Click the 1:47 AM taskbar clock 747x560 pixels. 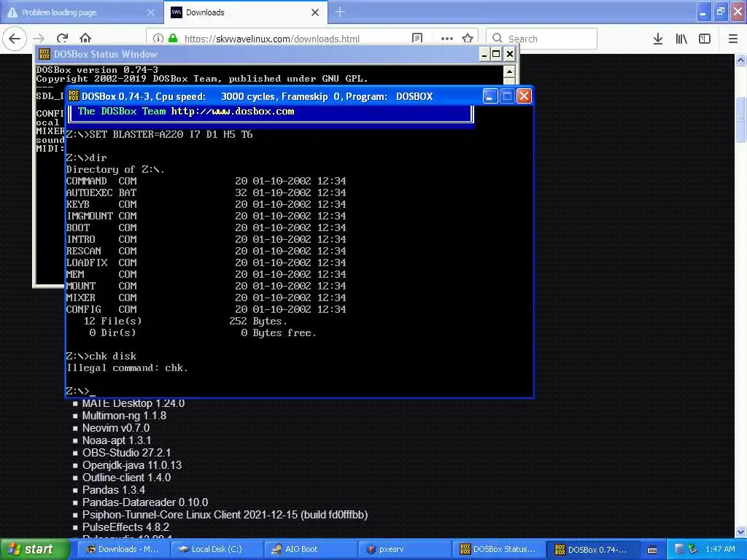[x=720, y=549]
